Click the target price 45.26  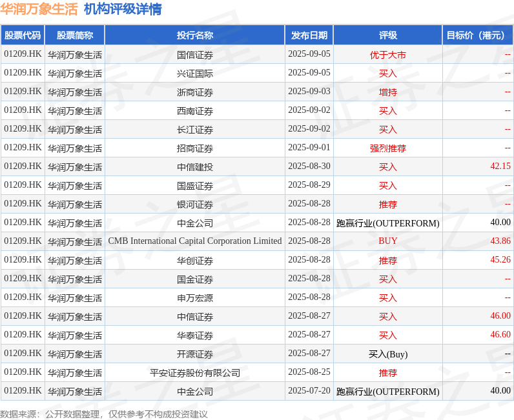tap(500, 259)
